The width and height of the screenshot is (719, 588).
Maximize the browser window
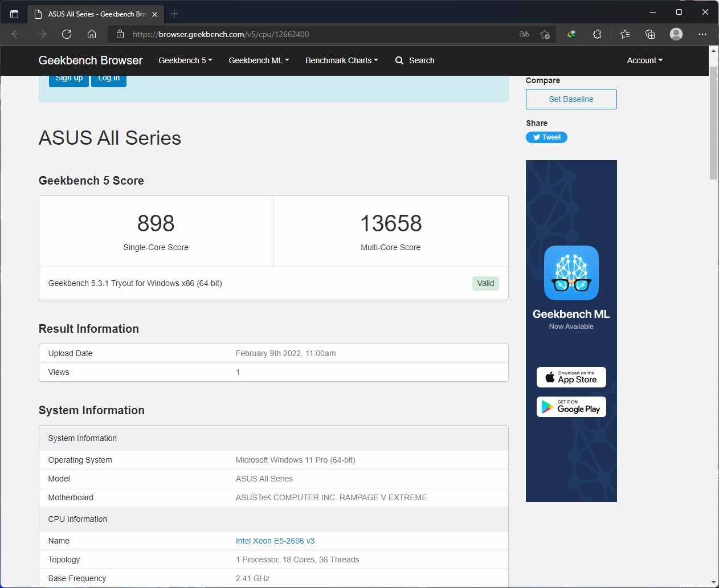pyautogui.click(x=679, y=12)
